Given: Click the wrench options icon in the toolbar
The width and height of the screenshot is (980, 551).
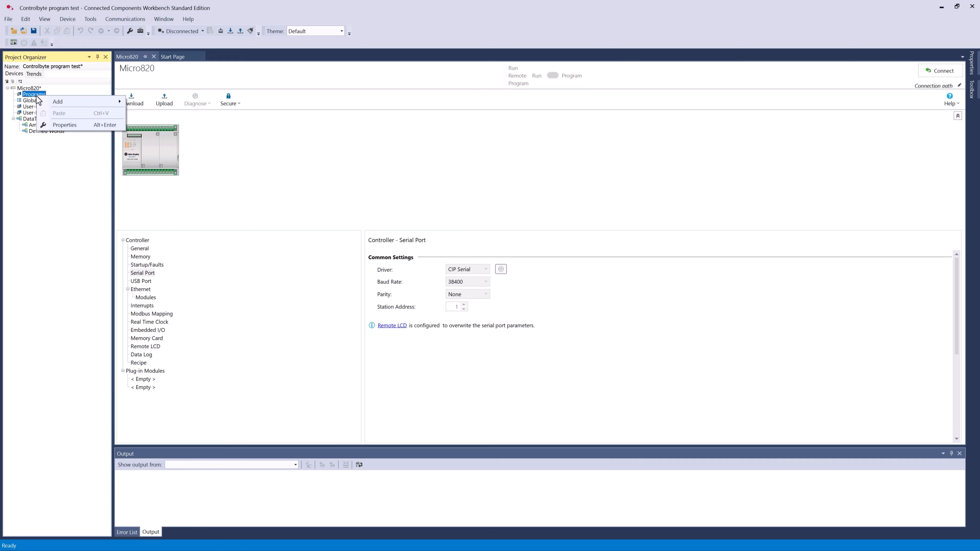Looking at the screenshot, I should pos(130,31).
